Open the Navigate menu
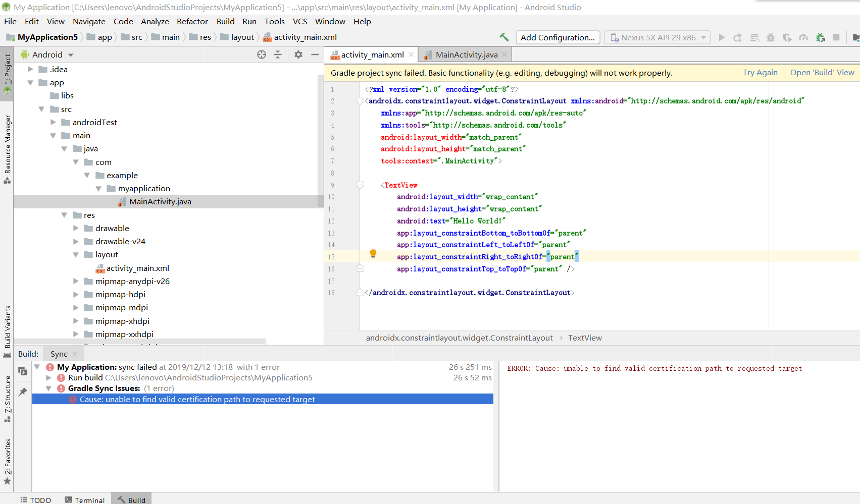 point(89,21)
